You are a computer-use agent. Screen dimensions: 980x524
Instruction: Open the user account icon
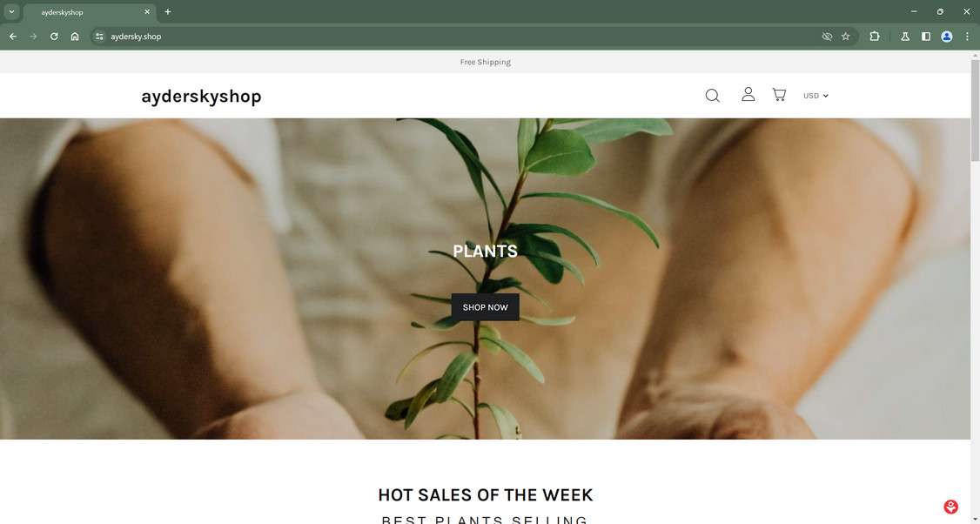[x=748, y=94]
